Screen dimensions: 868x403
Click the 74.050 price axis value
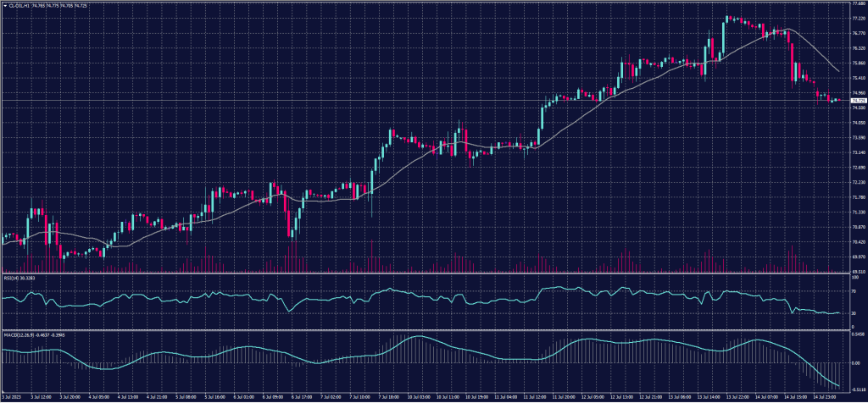(860, 123)
